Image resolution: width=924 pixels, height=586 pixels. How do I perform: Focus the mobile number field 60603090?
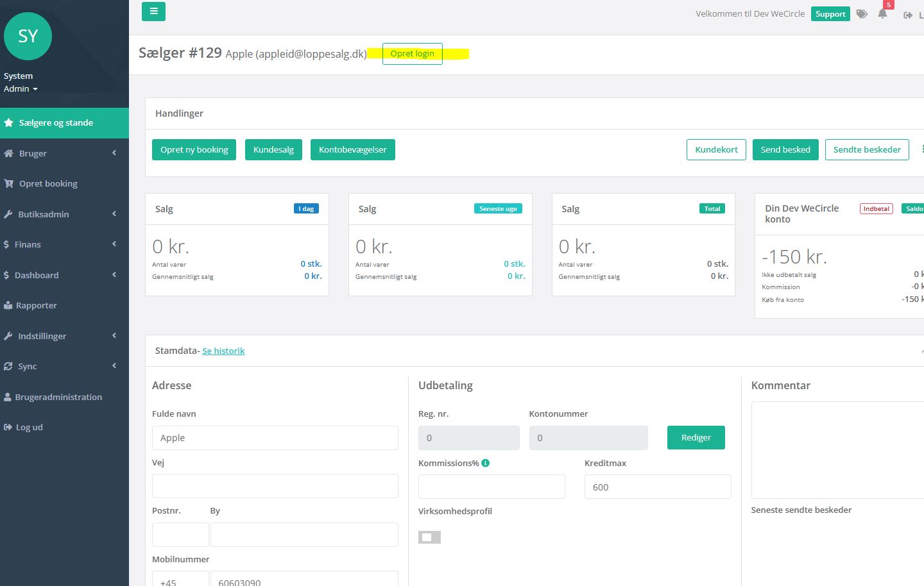point(304,579)
